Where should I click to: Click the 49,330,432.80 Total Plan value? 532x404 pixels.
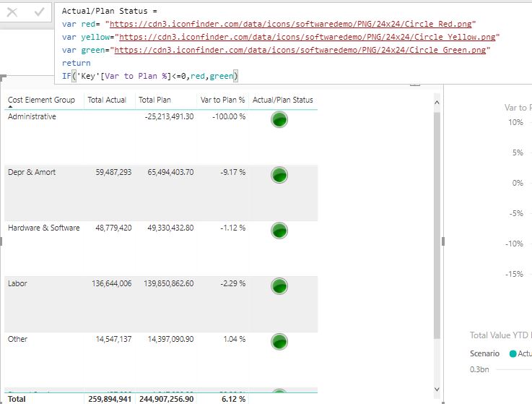pyautogui.click(x=170, y=228)
